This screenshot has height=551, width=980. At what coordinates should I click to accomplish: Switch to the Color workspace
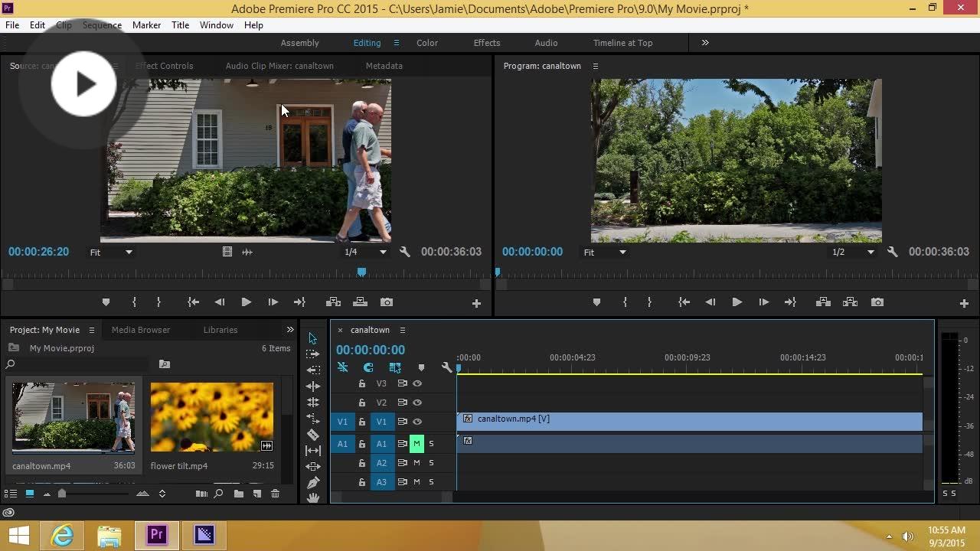tap(427, 43)
